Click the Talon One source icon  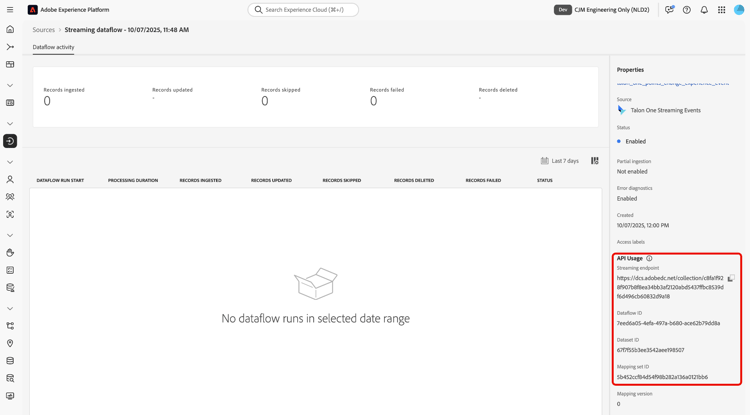pyautogui.click(x=621, y=110)
